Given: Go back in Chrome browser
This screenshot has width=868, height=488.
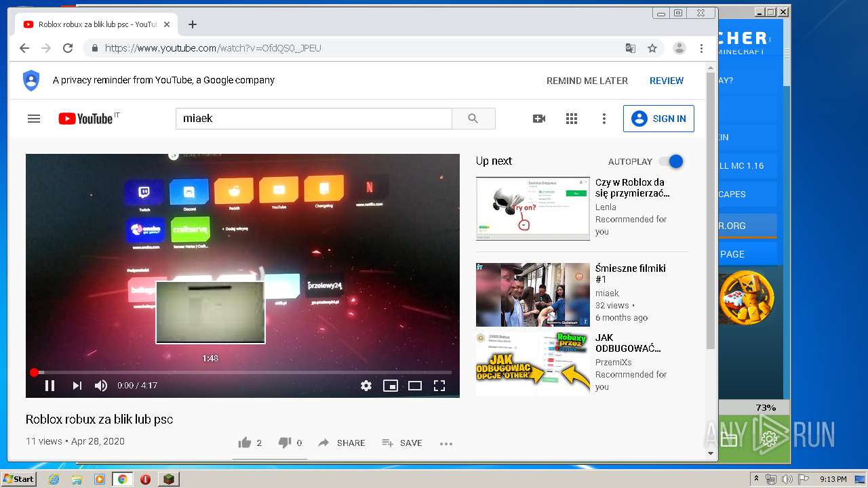Looking at the screenshot, I should (24, 48).
